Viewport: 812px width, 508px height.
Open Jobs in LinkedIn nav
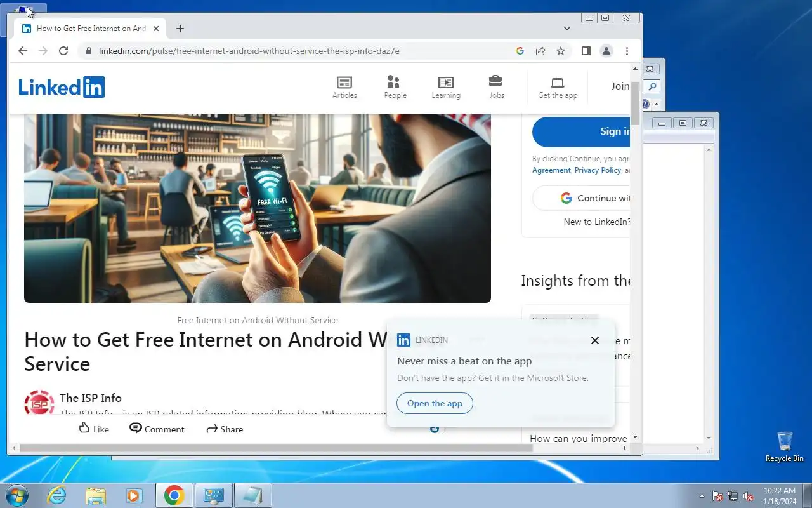[496, 88]
